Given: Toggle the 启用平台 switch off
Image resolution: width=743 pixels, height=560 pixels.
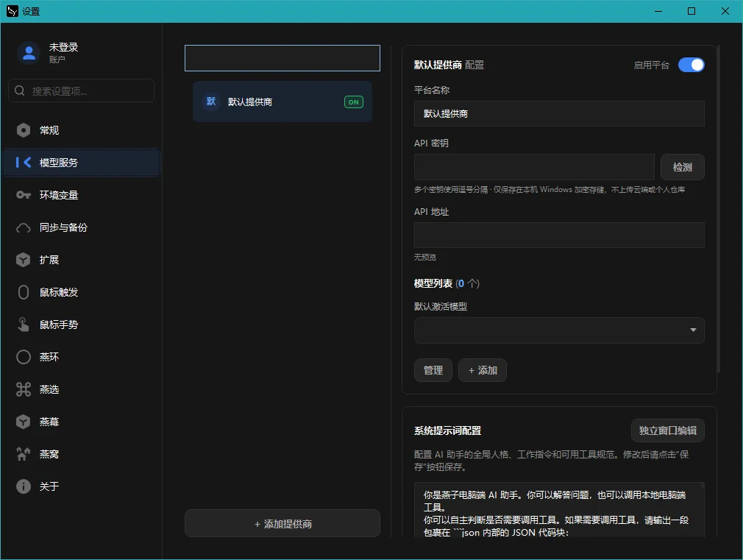Looking at the screenshot, I should click(x=691, y=65).
